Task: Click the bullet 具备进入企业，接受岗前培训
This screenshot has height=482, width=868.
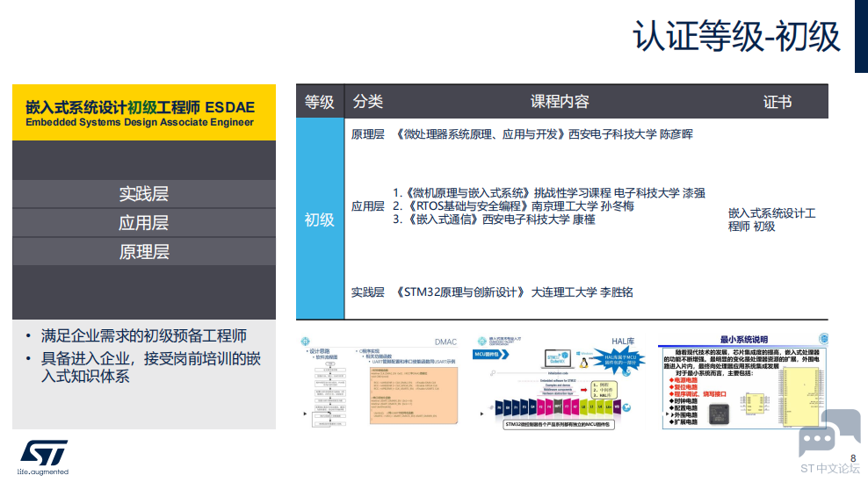Action: pyautogui.click(x=150, y=367)
